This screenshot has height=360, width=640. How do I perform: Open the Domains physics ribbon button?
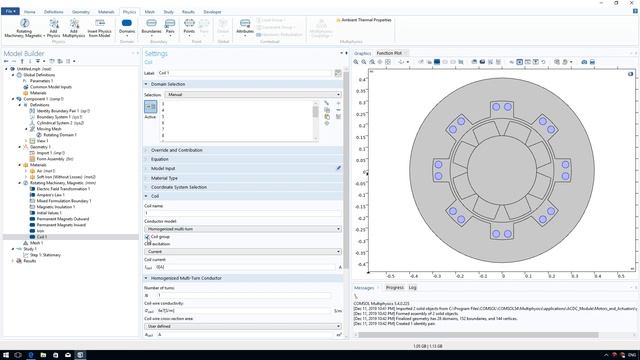coord(127,27)
